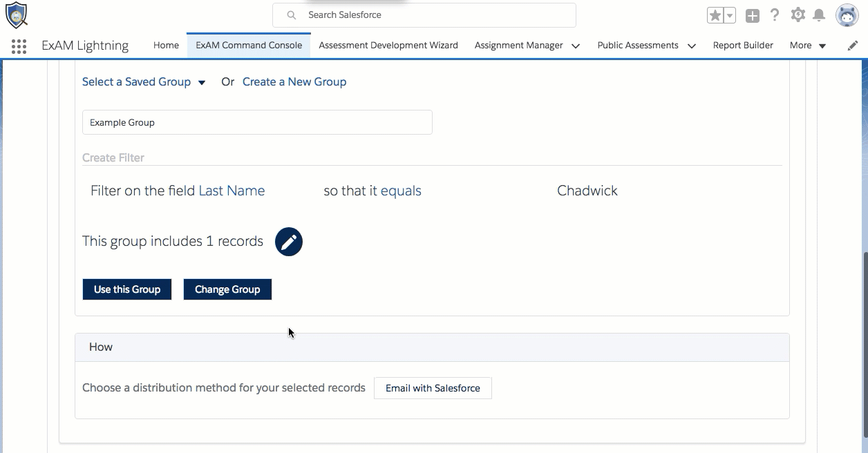Open the Public Assessments tab
The image size is (868, 453).
click(638, 46)
